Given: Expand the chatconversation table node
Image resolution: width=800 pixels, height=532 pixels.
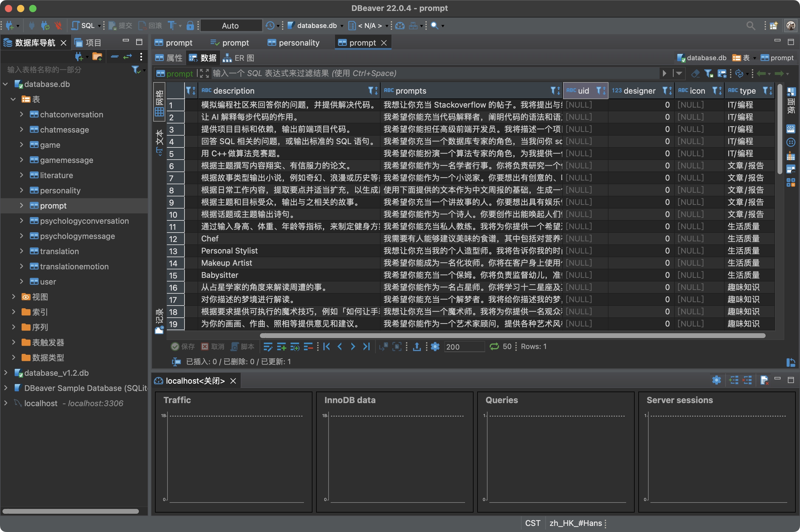Looking at the screenshot, I should 21,114.
